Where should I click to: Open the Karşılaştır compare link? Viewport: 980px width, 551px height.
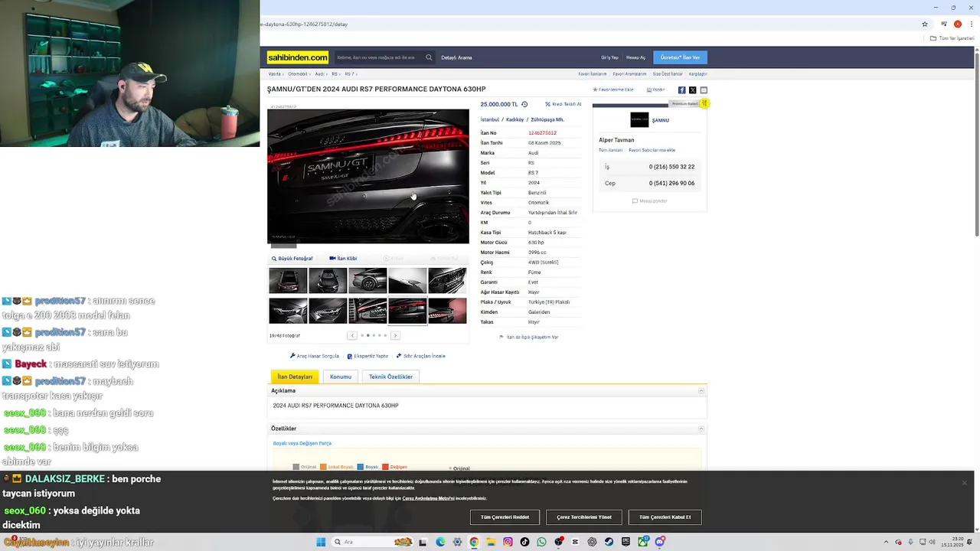698,74
